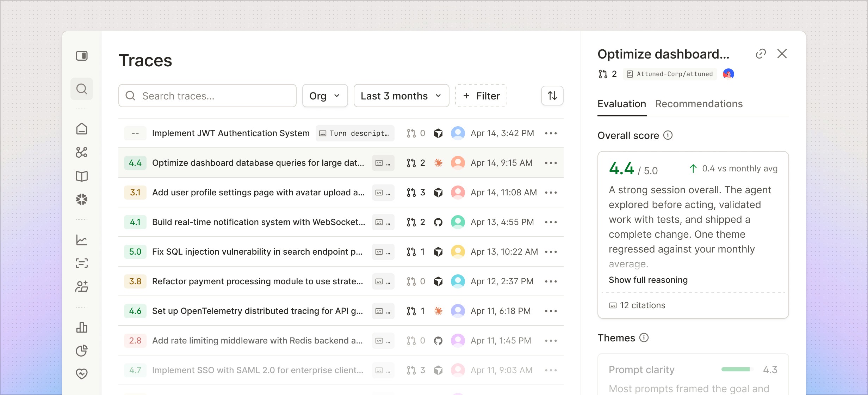Open the bracketed equals icon in sidebar
Image resolution: width=868 pixels, height=395 pixels.
(x=82, y=263)
